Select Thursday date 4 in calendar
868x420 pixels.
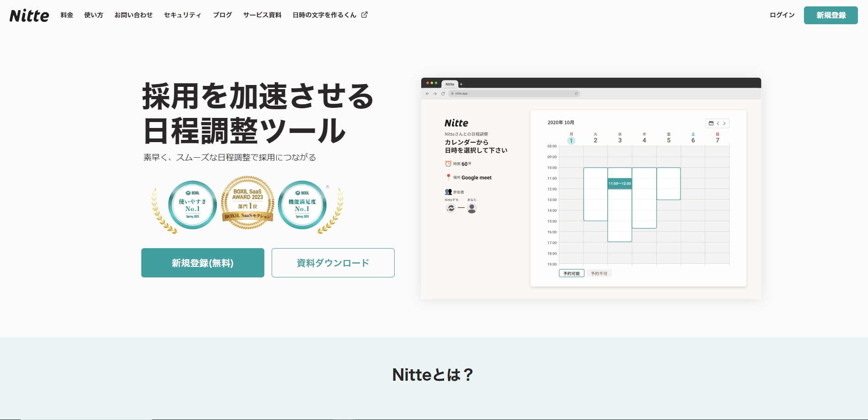644,140
